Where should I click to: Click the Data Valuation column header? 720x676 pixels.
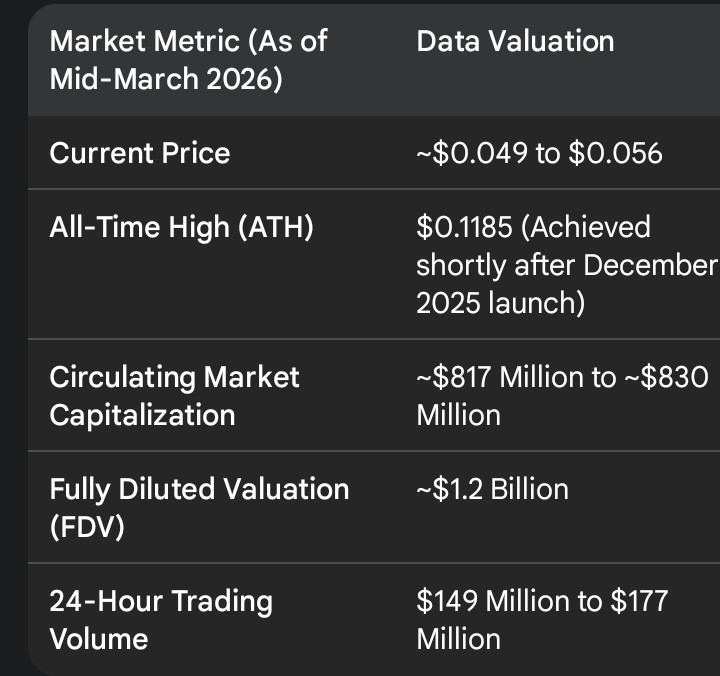pos(514,41)
